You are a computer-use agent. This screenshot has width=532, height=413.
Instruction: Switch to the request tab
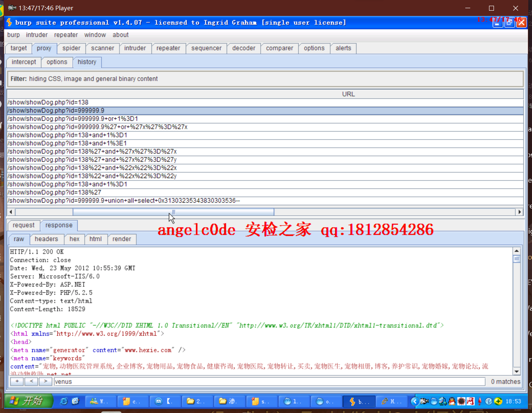24,226
